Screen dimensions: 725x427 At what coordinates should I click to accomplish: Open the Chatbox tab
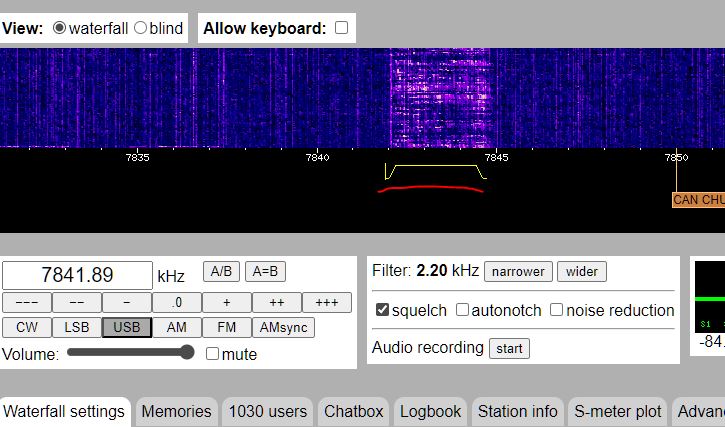[354, 412]
